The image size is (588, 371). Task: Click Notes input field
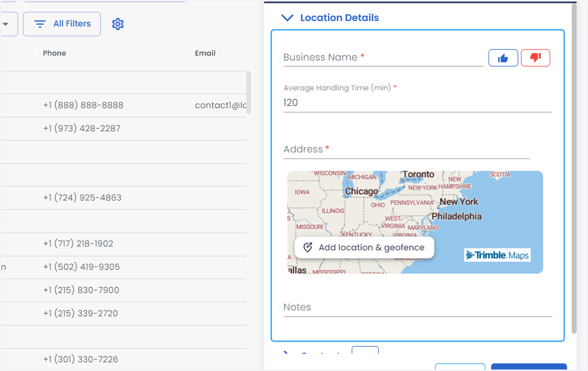pyautogui.click(x=417, y=307)
